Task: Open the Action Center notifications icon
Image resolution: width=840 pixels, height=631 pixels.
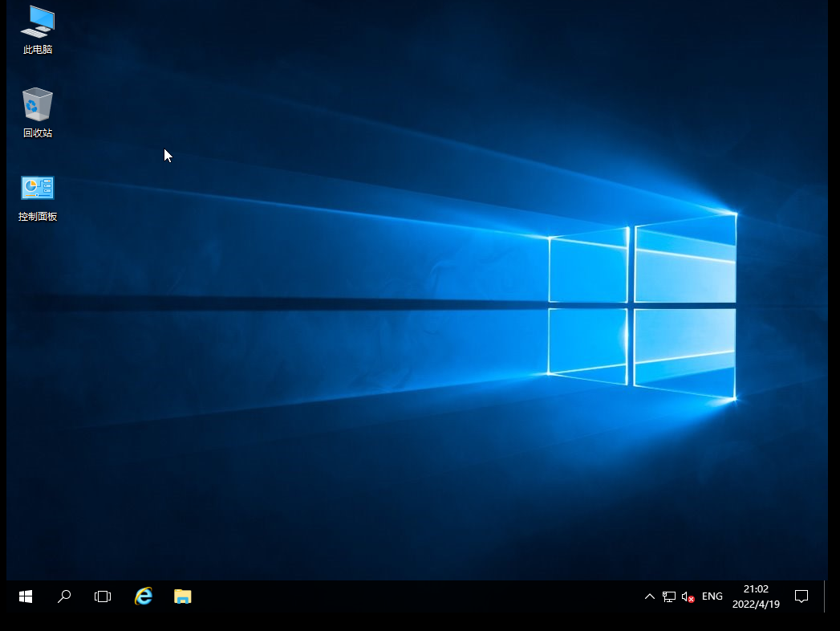Action: point(801,596)
